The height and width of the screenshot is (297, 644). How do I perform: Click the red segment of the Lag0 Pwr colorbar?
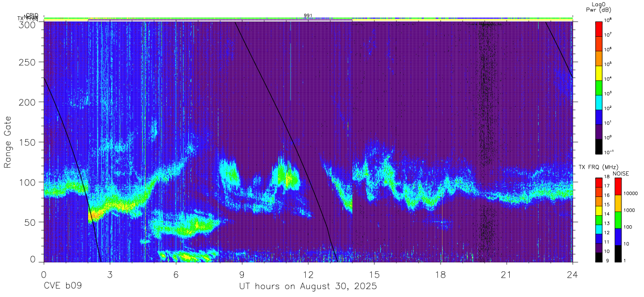point(599,28)
